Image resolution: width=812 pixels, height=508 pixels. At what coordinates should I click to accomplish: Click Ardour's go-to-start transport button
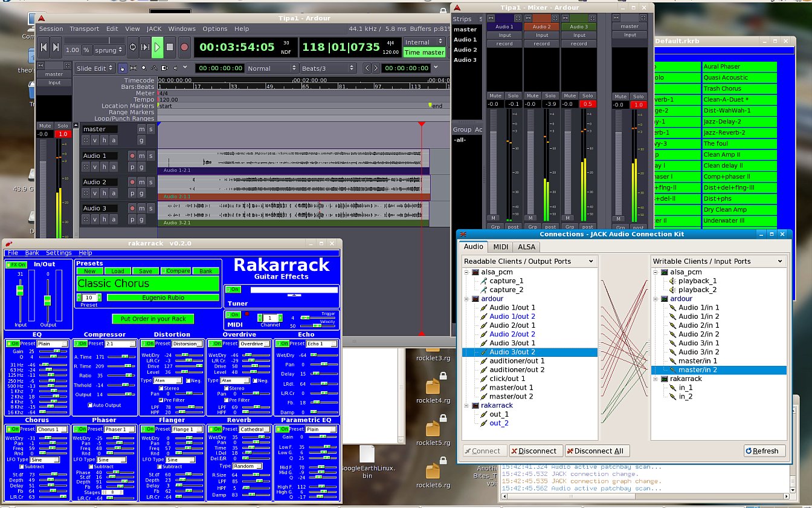tap(43, 47)
